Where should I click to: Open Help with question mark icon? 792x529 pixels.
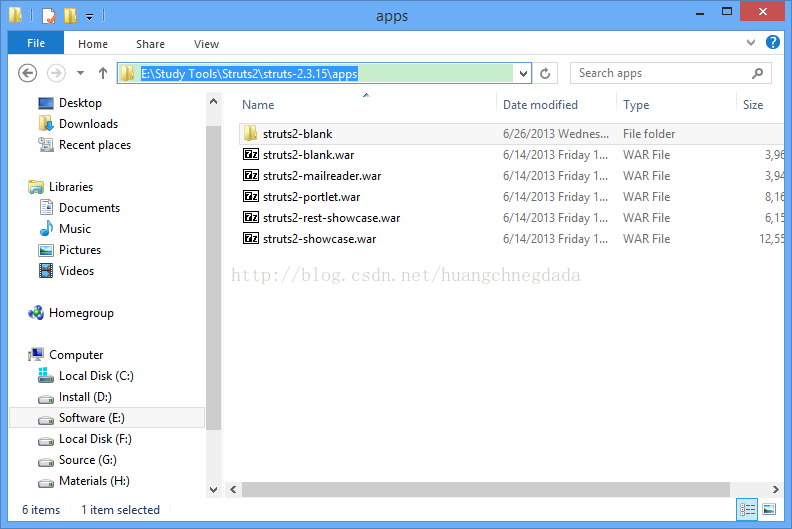pyautogui.click(x=773, y=42)
